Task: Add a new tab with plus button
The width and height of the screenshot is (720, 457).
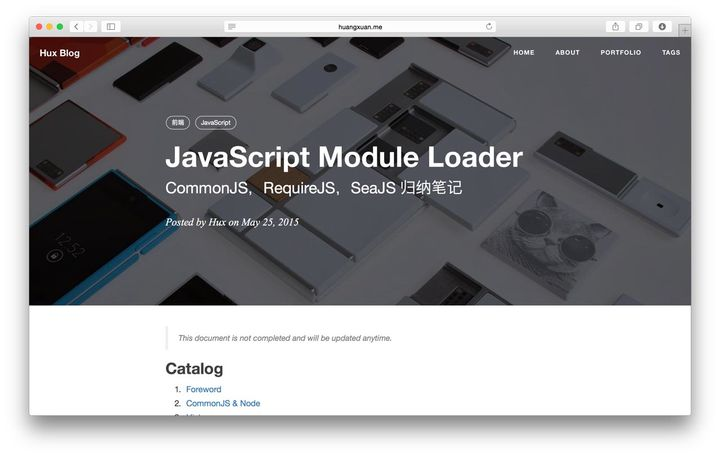Action: pyautogui.click(x=685, y=31)
